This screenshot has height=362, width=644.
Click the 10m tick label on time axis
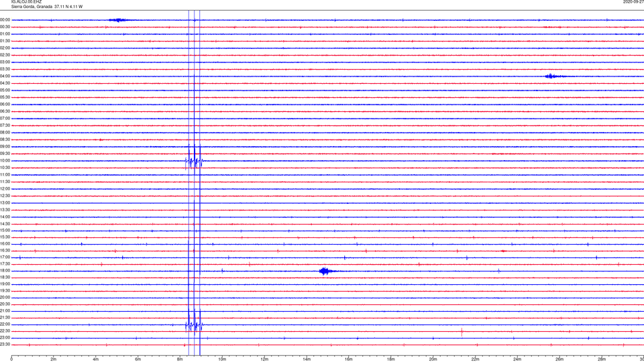222,359
